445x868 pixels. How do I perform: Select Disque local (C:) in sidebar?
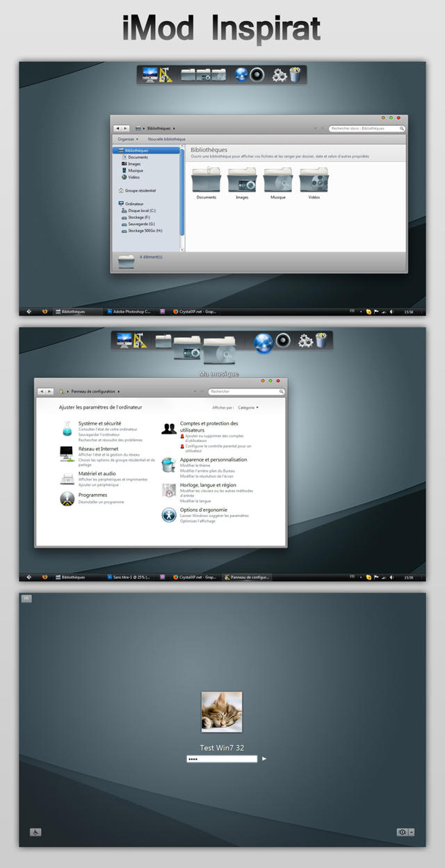(x=141, y=211)
